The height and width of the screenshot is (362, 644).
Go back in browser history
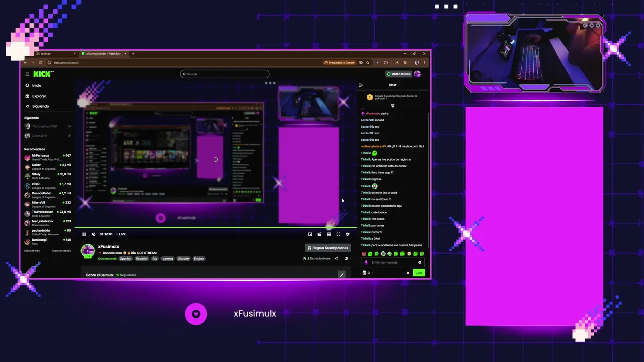point(25,63)
